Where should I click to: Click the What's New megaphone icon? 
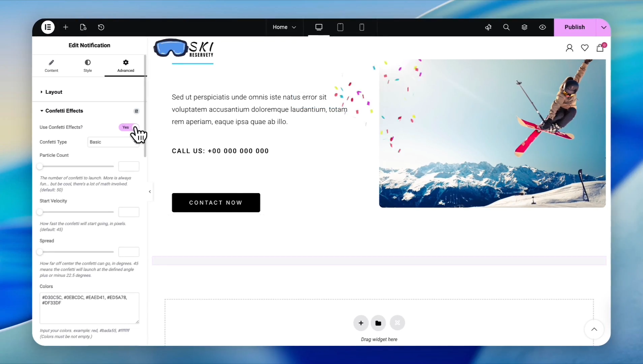(488, 27)
